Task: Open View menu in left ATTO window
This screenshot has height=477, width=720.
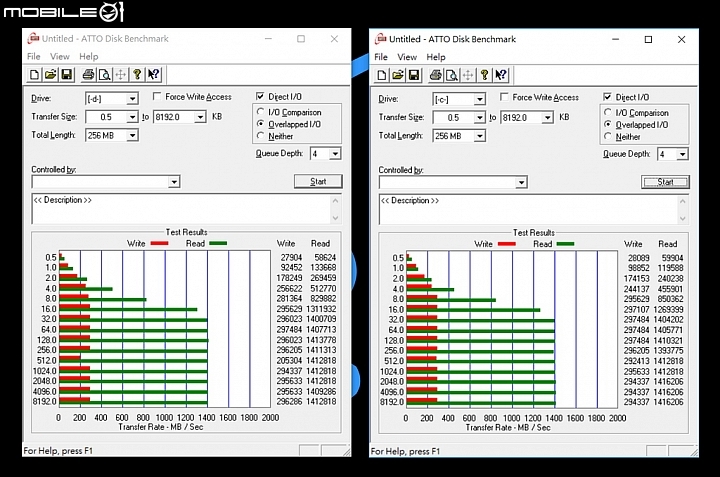Action: tap(60, 56)
